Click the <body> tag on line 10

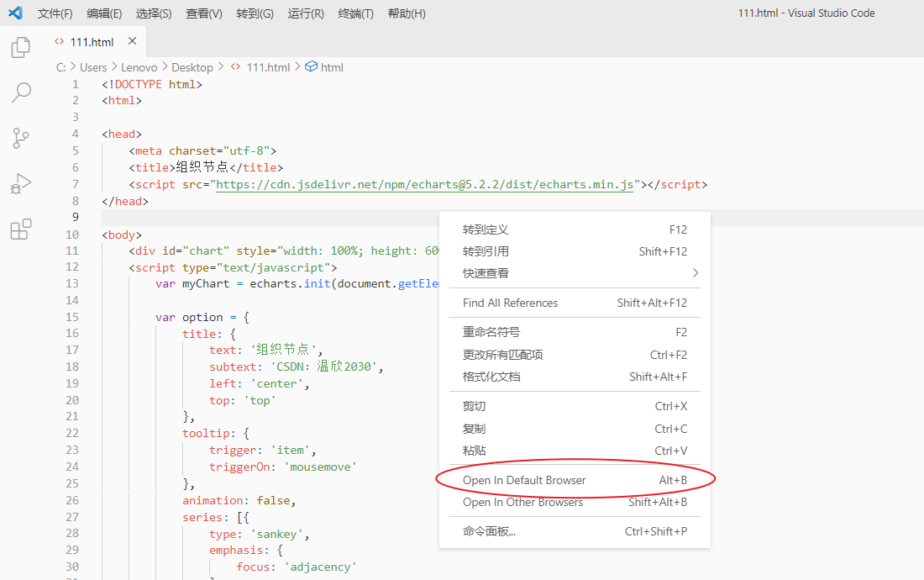tap(122, 235)
